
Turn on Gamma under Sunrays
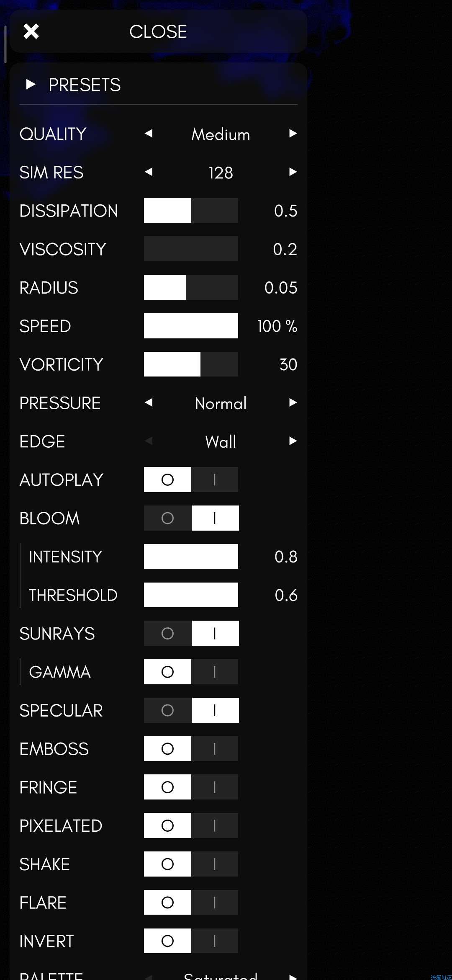pos(215,672)
